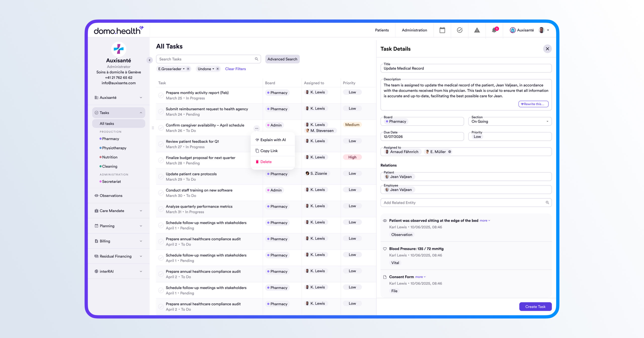Open the notifications bell icon
The width and height of the screenshot is (644, 338).
(x=494, y=30)
